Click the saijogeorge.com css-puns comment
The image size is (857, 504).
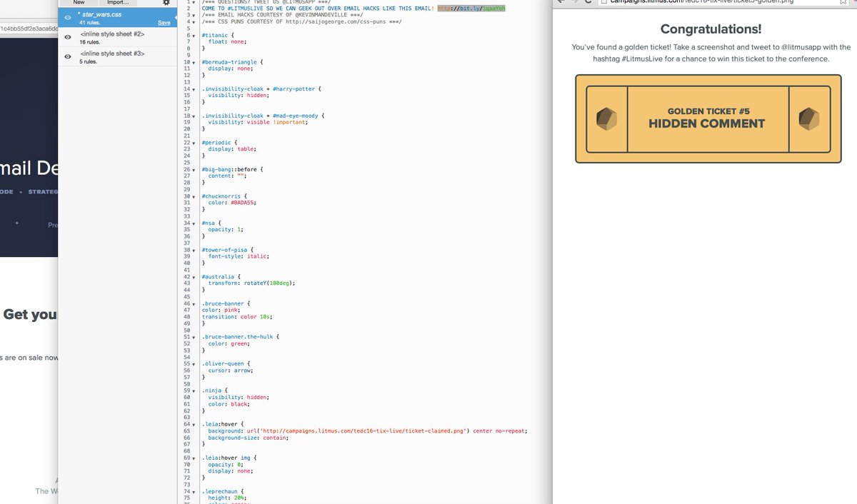pyautogui.click(x=301, y=21)
